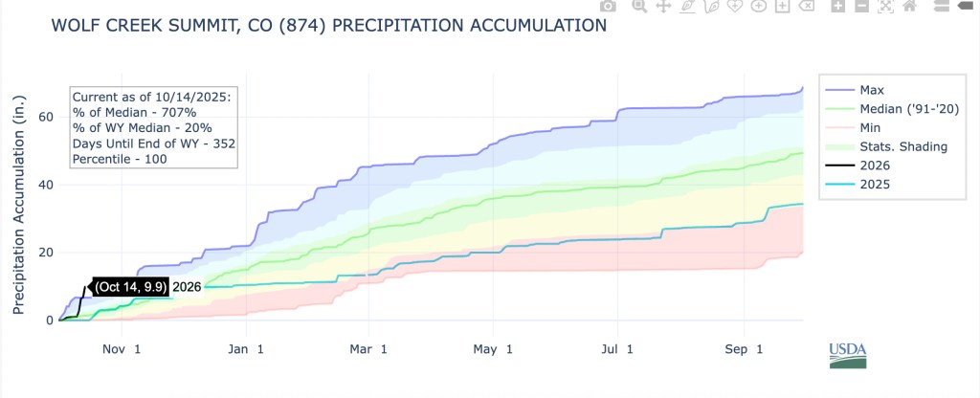Image resolution: width=980 pixels, height=398 pixels.
Task: Select the Draw circle tool
Action: [759, 7]
